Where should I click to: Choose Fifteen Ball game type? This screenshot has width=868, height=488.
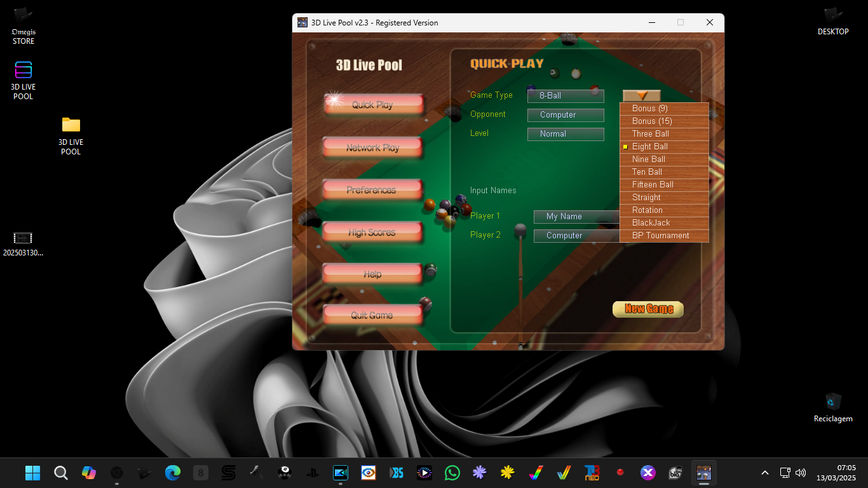coord(664,185)
